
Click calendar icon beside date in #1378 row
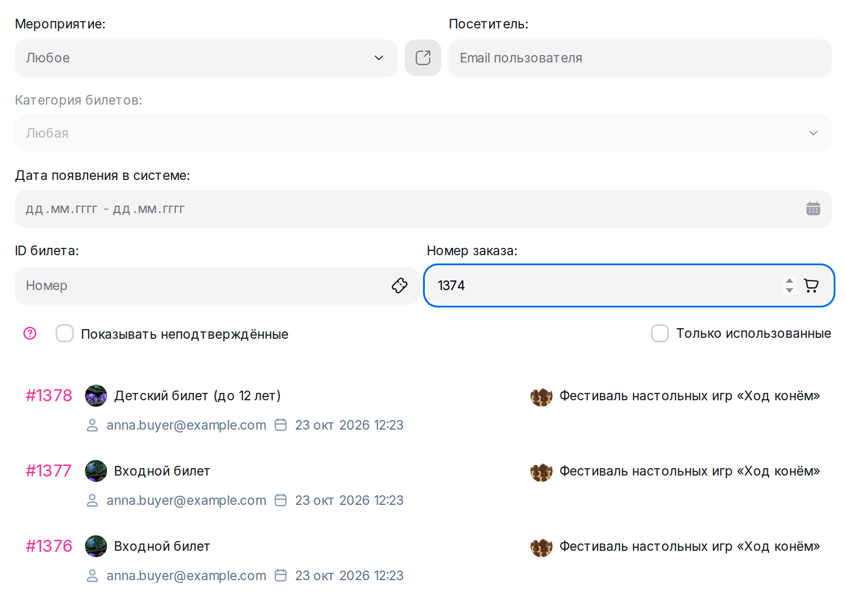click(x=281, y=425)
